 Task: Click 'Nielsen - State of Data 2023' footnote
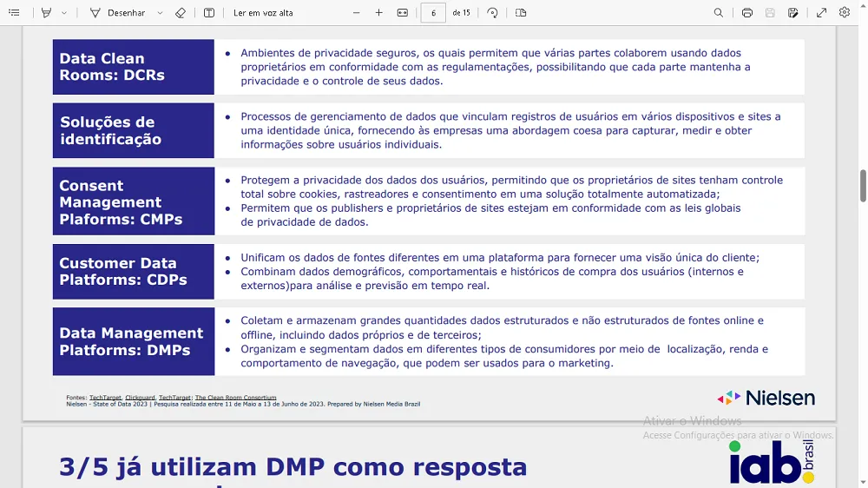[243, 405]
